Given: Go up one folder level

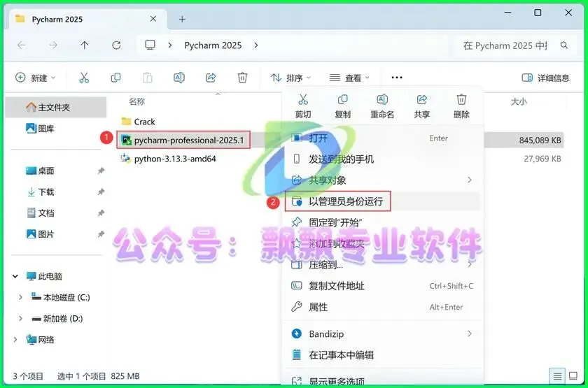Looking at the screenshot, I should point(85,45).
